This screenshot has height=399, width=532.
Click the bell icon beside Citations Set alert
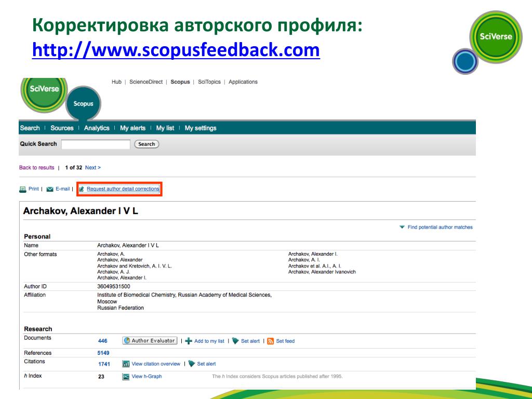point(192,364)
